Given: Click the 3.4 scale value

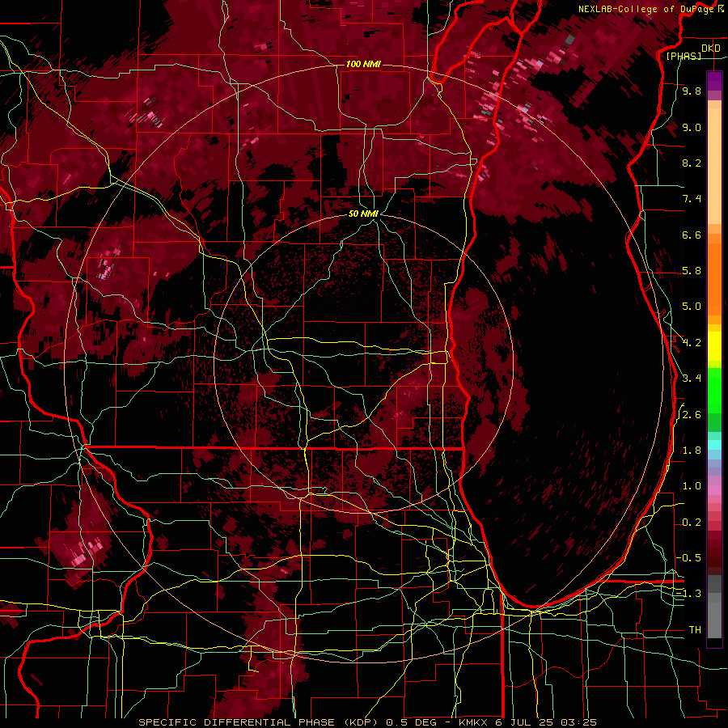Looking at the screenshot, I should 692,379.
